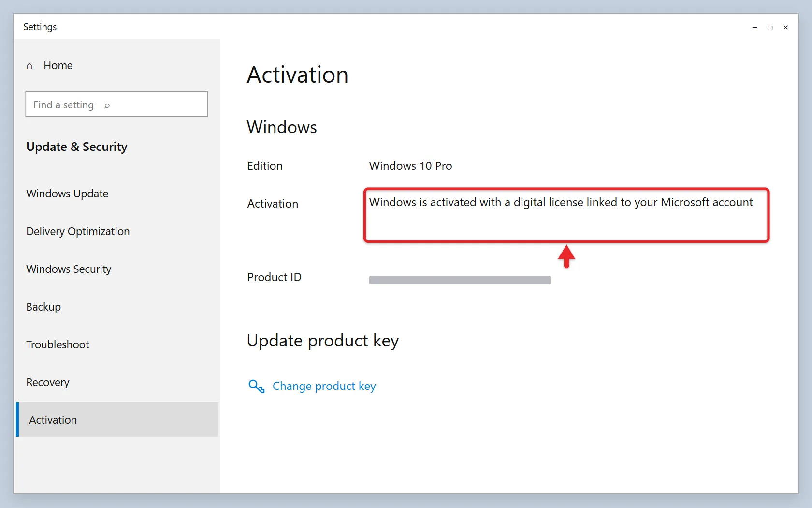
Task: Select Windows Security in sidebar
Action: (x=69, y=269)
